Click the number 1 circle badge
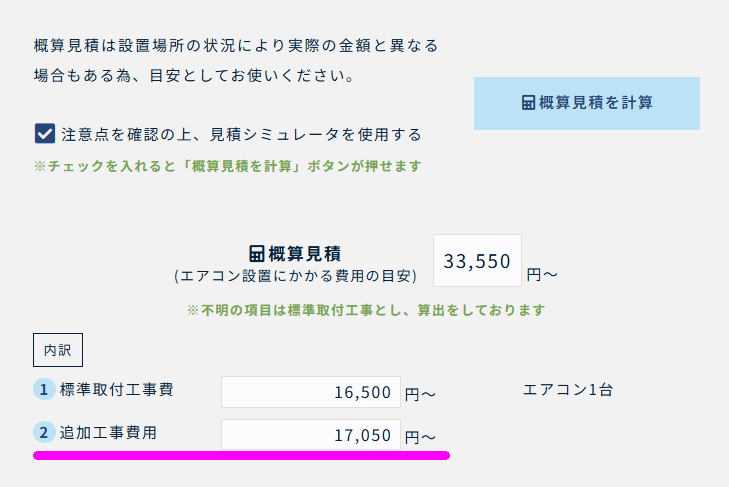 [x=44, y=389]
